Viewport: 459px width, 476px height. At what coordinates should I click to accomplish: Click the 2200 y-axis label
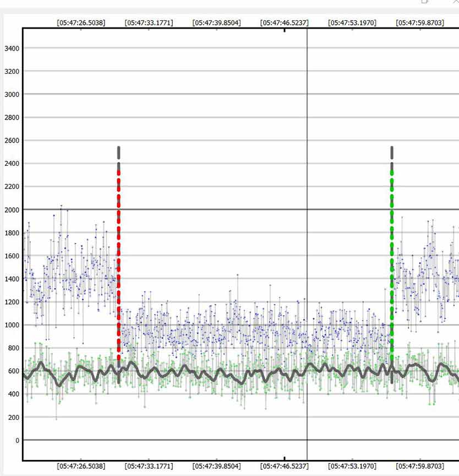pos(12,186)
